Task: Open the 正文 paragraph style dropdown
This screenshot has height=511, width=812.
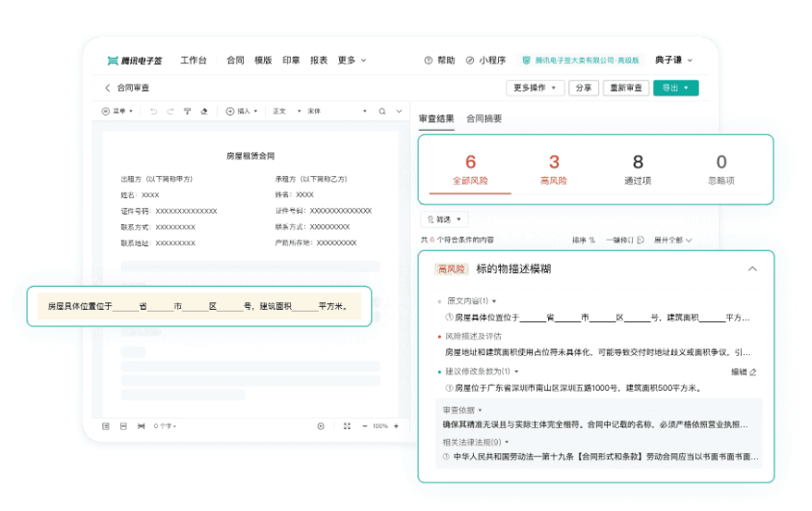Action: (x=287, y=112)
